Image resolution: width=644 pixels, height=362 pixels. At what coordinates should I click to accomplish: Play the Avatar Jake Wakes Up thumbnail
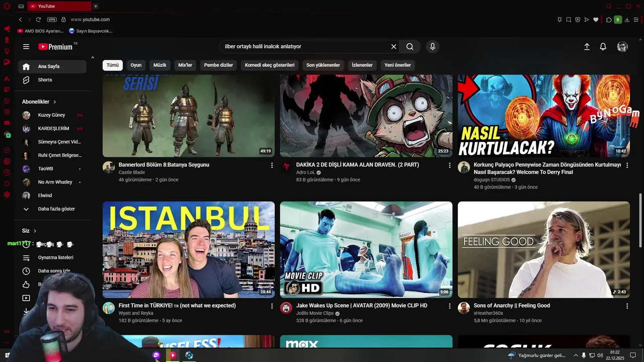[366, 250]
